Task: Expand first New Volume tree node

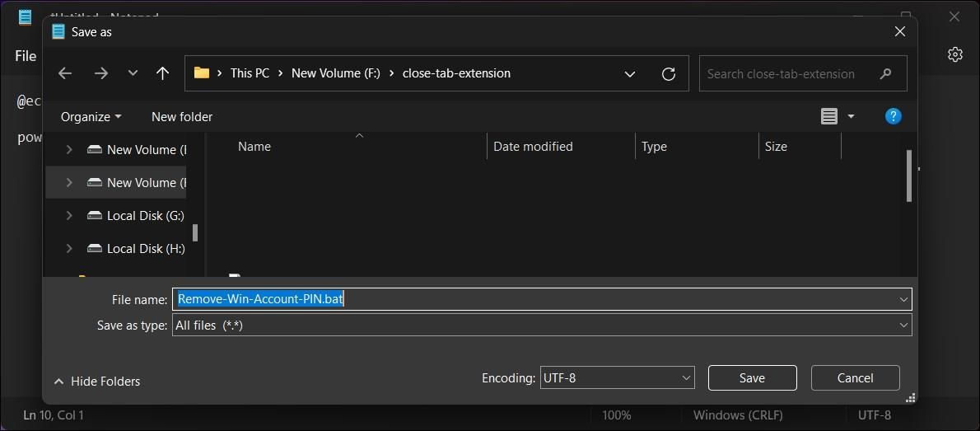Action: click(x=68, y=149)
